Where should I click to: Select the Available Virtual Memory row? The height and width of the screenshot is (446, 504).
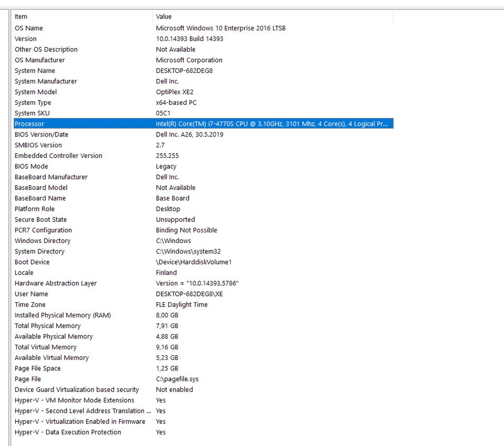[204, 357]
